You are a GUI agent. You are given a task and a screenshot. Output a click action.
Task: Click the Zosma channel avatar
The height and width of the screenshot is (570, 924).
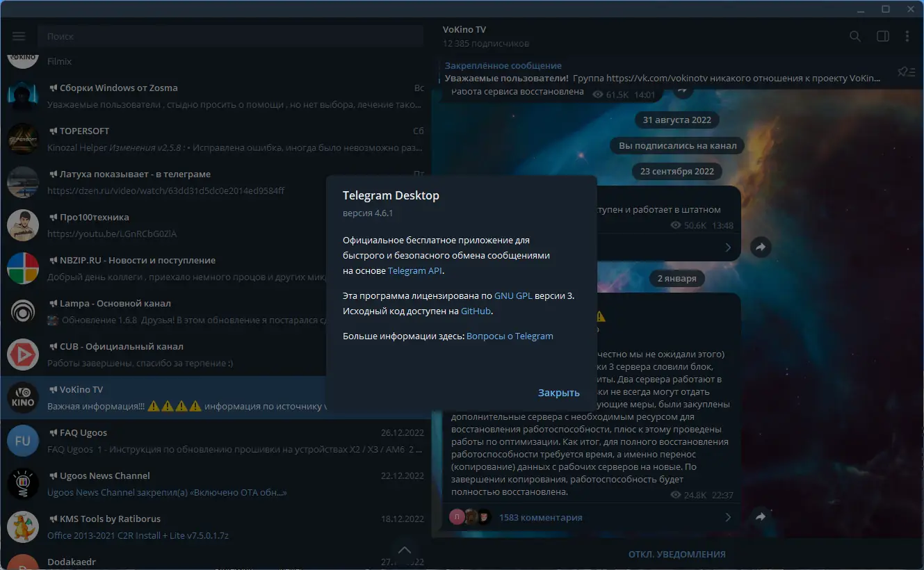[x=23, y=97]
